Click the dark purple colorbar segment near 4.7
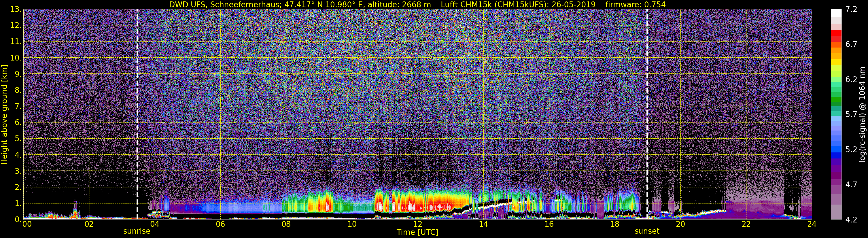 click(x=836, y=175)
